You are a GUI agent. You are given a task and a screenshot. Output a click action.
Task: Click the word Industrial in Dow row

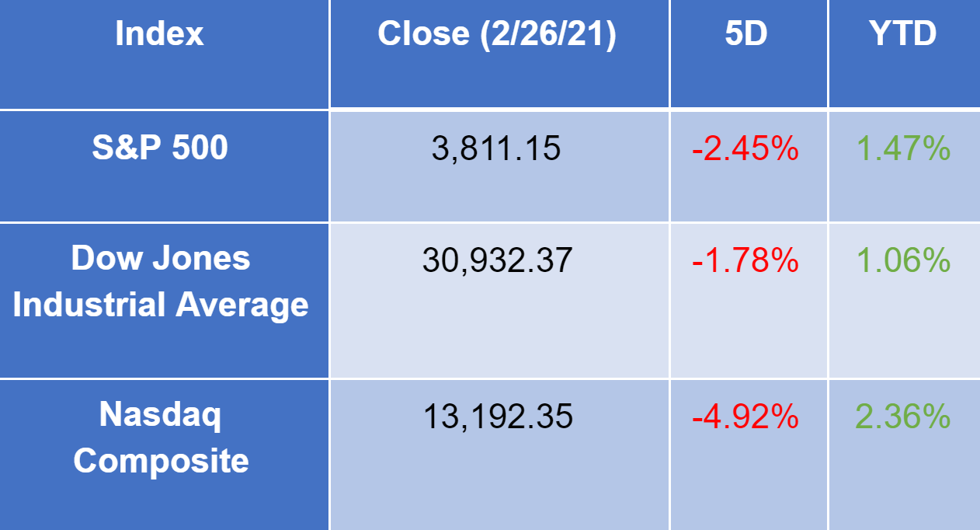coord(89,305)
